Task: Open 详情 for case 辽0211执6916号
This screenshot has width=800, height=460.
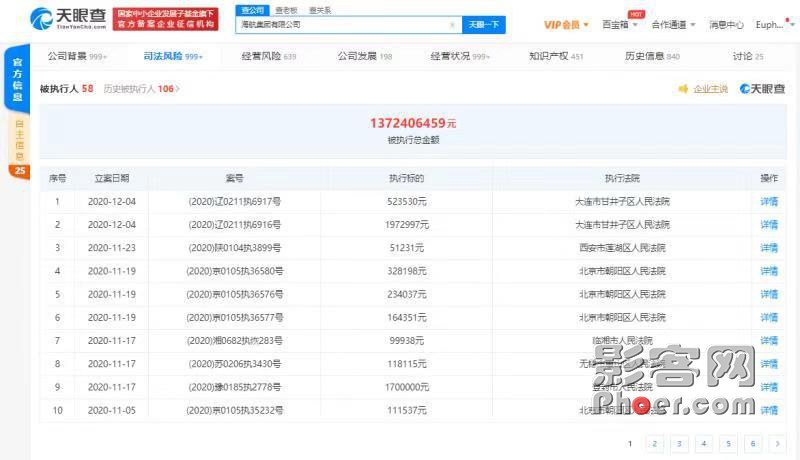Action: (769, 224)
